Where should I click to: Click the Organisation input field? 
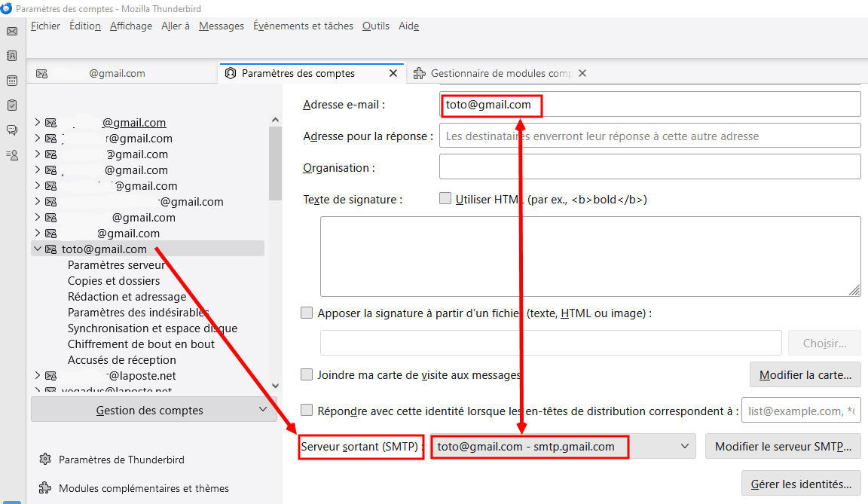click(x=650, y=166)
